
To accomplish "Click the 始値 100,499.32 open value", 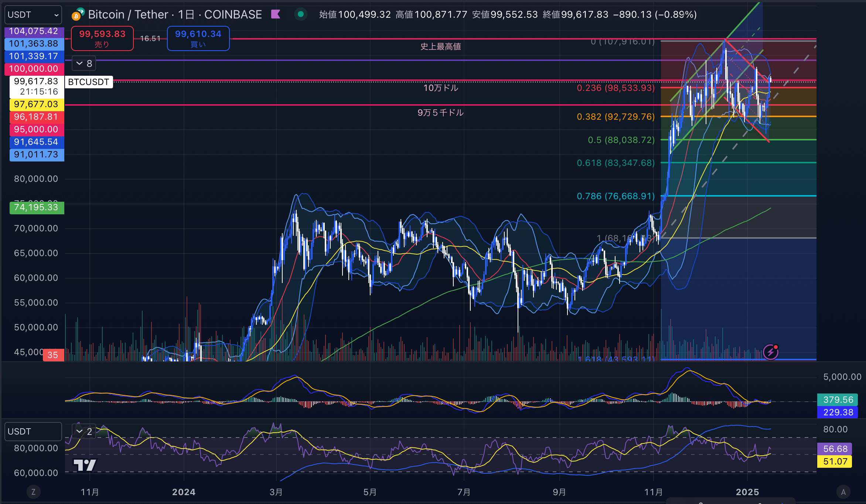I will point(355,14).
